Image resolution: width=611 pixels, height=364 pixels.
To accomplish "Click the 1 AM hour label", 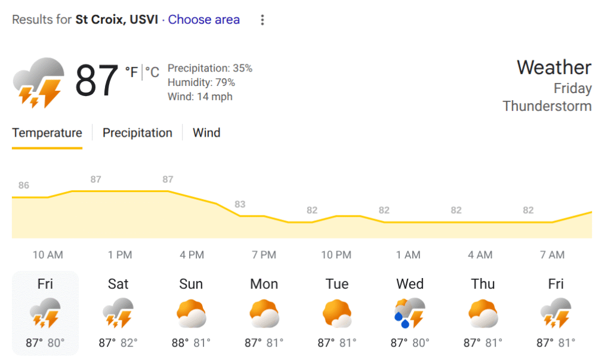I will [x=408, y=255].
